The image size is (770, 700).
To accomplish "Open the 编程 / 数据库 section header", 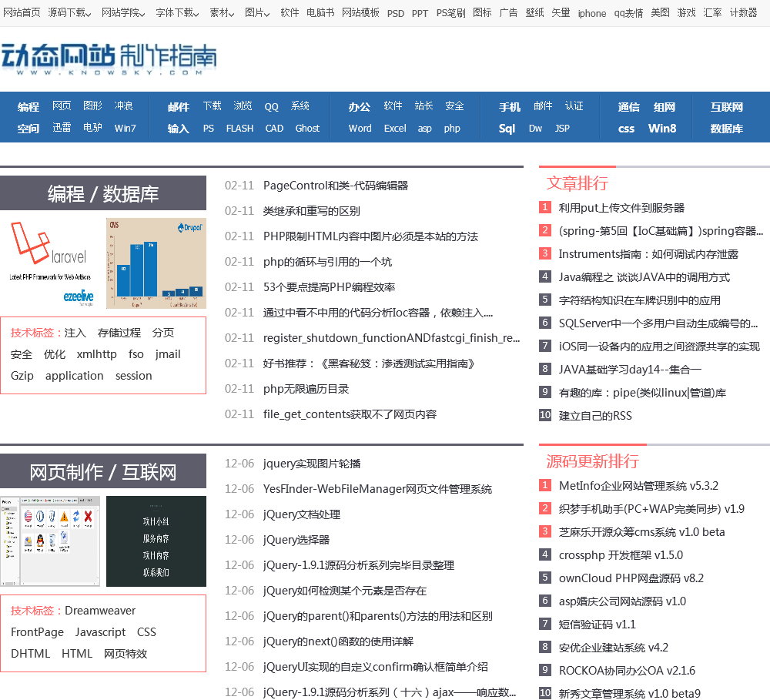I will tap(103, 193).
